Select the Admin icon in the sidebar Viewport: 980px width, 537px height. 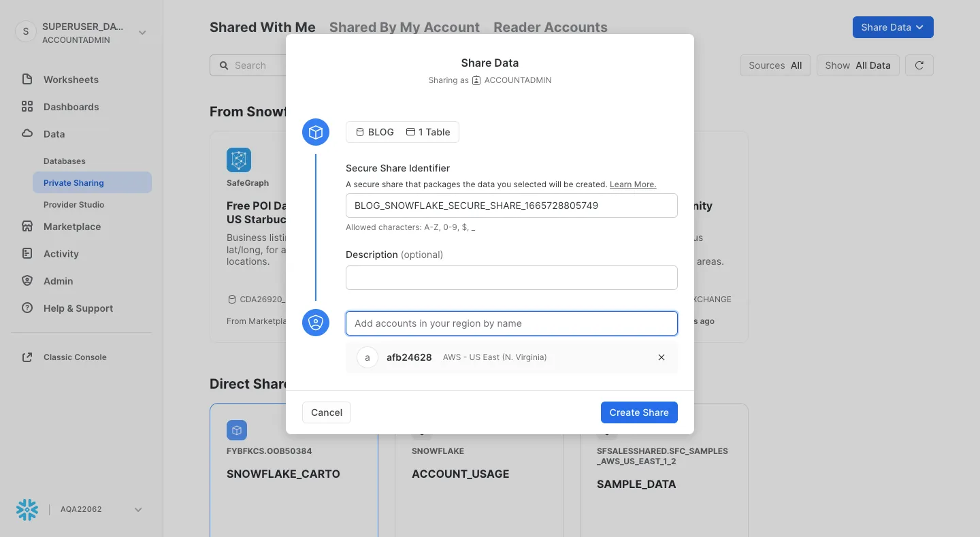click(x=27, y=281)
